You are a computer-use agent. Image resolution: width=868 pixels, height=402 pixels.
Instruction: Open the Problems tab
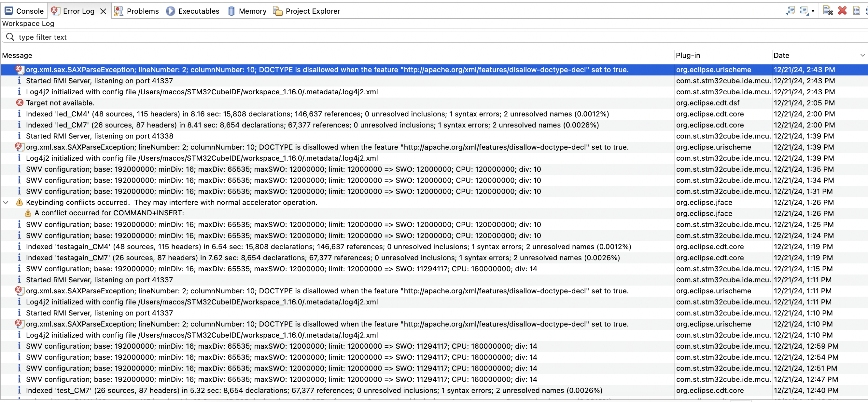(136, 11)
